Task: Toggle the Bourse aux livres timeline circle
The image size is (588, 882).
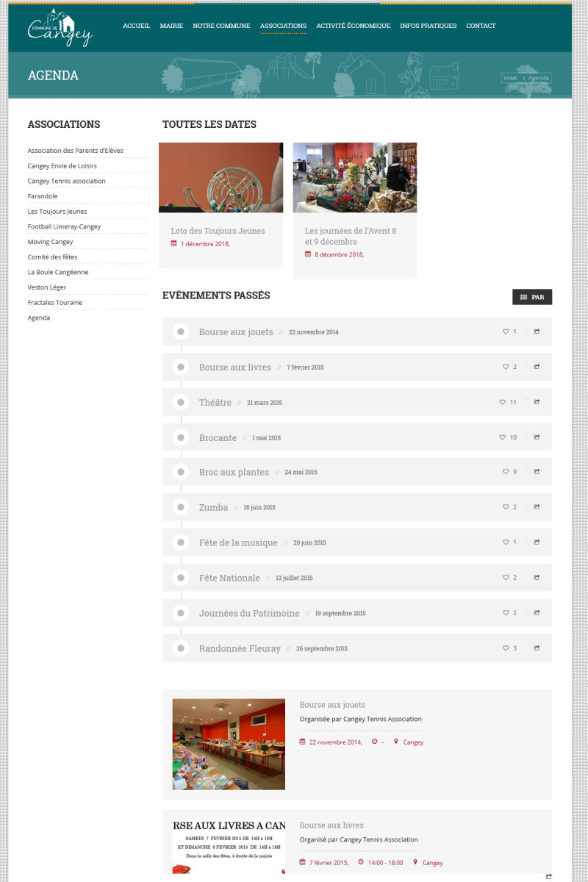Action: [181, 367]
